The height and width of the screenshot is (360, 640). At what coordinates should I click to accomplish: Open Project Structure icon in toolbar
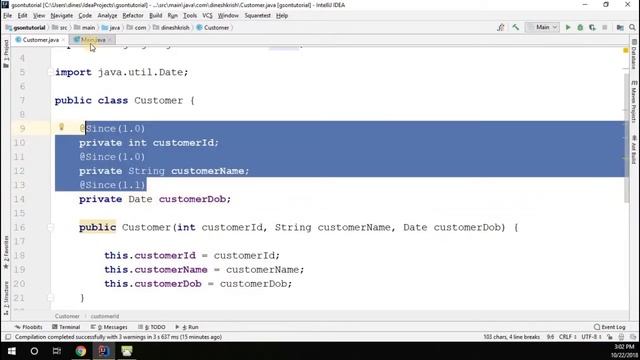tap(620, 27)
